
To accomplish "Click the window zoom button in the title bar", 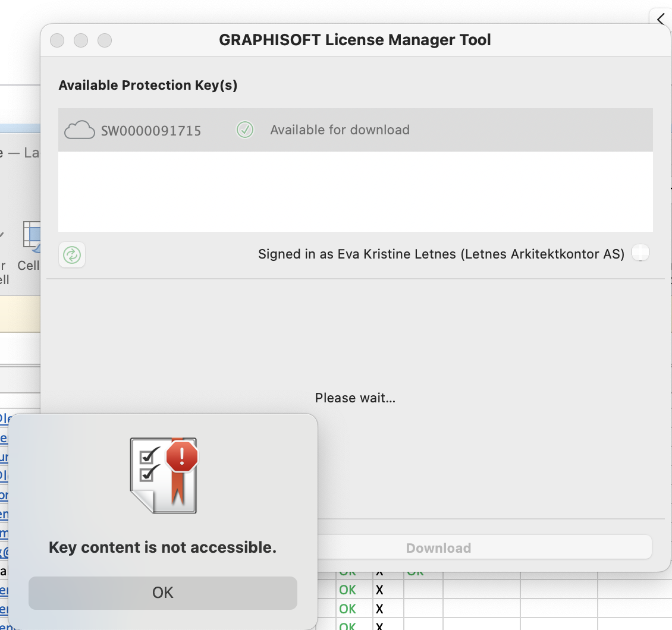I will (x=105, y=40).
